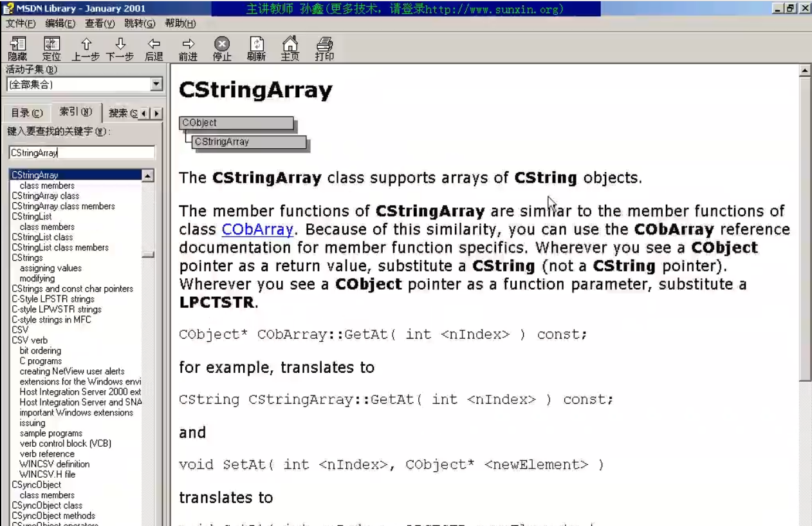Click content pane scroll up arrow
Image resolution: width=812 pixels, height=526 pixels.
pos(805,70)
